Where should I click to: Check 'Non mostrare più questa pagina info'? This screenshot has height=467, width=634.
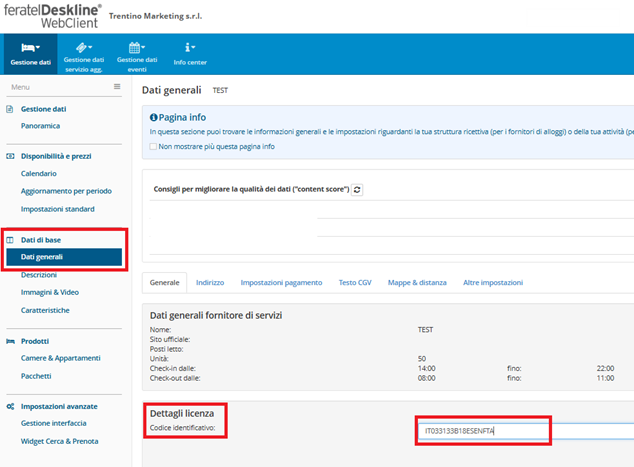(153, 146)
